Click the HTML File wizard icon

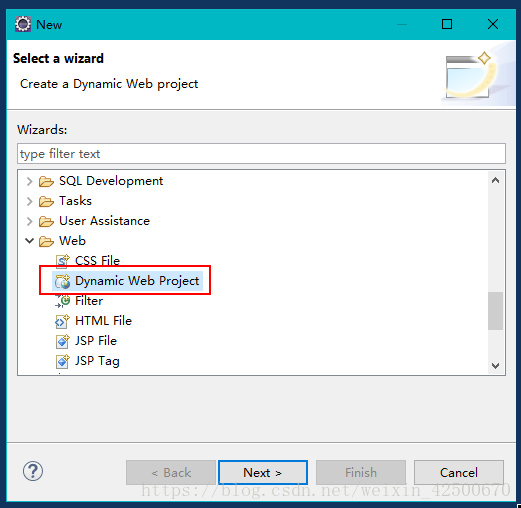pos(62,321)
